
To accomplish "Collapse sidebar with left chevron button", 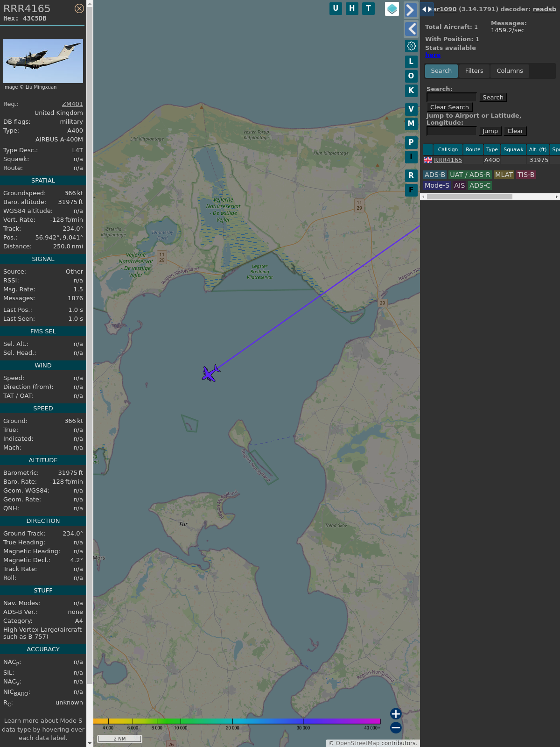I will pos(411,29).
